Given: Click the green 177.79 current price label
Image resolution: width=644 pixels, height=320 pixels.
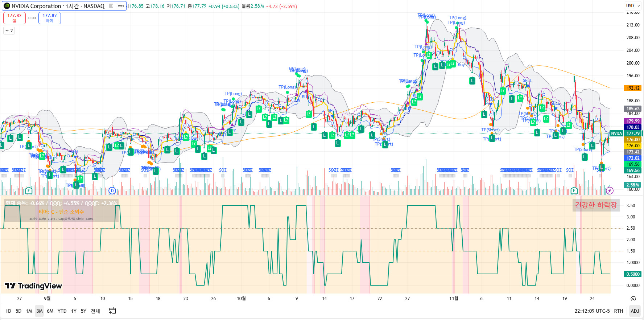Looking at the screenshot, I should [x=633, y=134].
